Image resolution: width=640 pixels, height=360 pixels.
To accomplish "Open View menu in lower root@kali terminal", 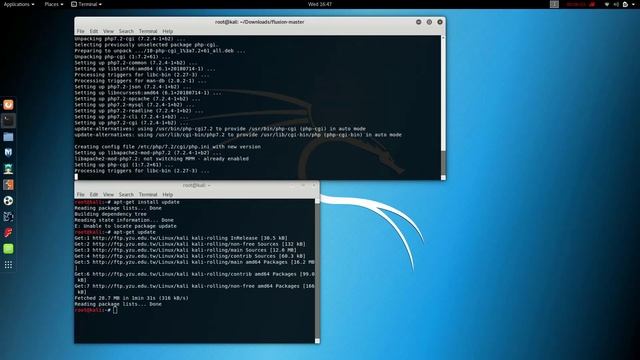I will pyautogui.click(x=108, y=194).
